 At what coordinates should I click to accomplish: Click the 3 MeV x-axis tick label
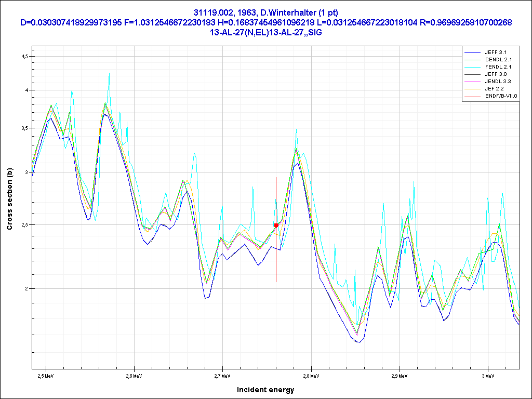coord(487,375)
